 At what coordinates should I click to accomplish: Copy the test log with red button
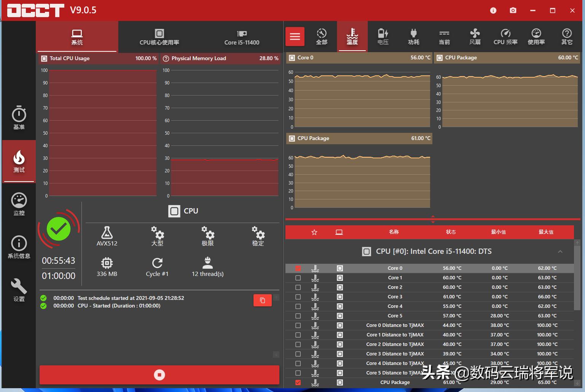[x=262, y=300]
